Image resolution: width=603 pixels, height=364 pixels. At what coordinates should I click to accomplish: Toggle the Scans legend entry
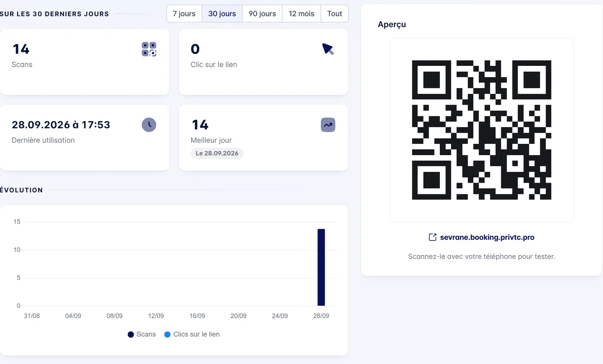tap(142, 334)
